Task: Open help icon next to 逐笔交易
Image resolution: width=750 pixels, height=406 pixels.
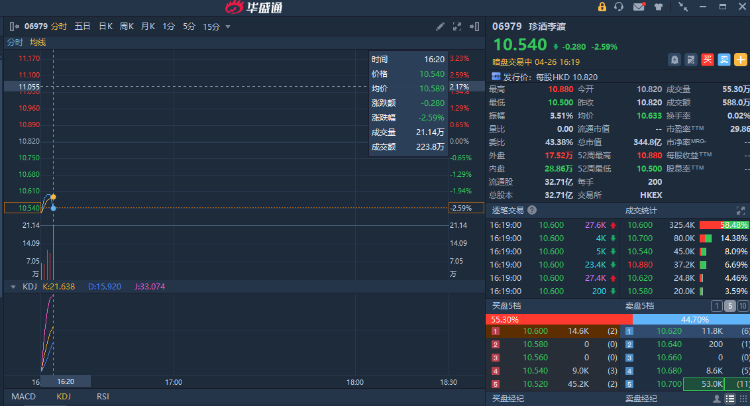Action: 532,210
